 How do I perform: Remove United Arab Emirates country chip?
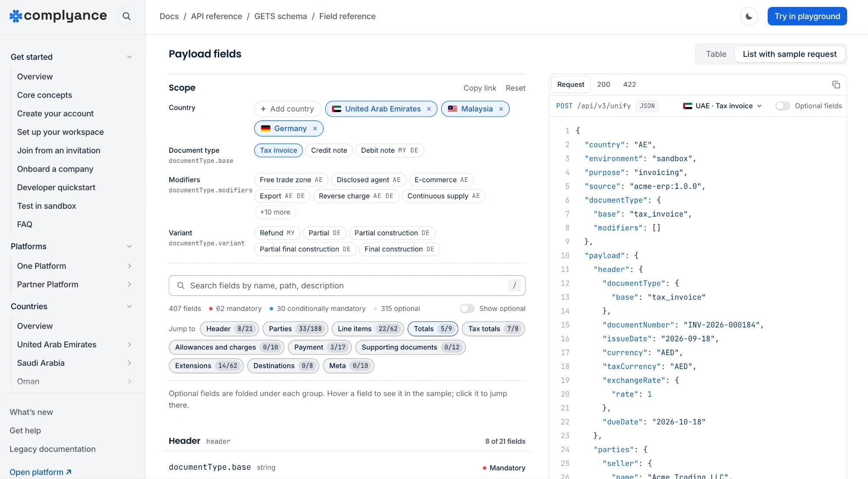pyautogui.click(x=429, y=109)
